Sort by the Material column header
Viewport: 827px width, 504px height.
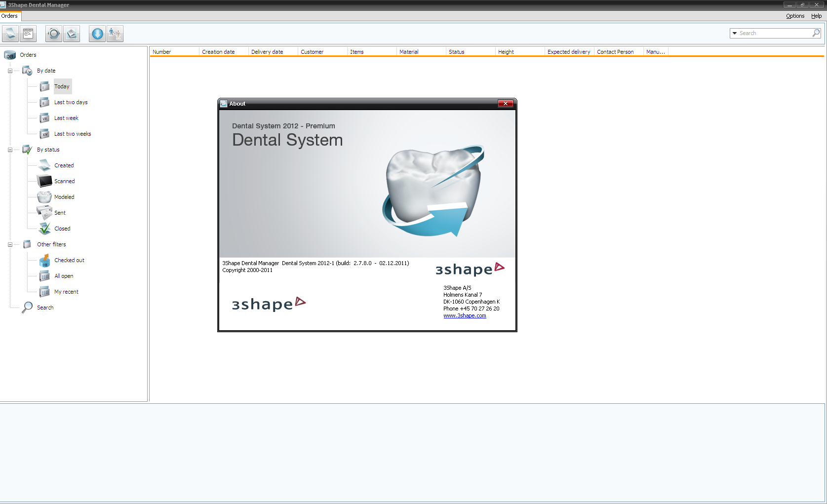click(x=422, y=52)
